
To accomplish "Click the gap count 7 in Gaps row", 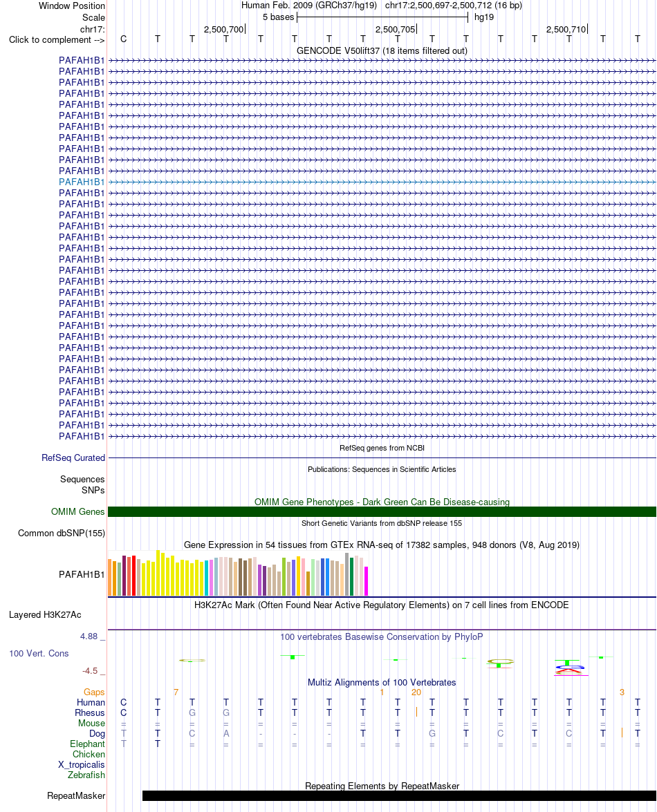I will click(176, 692).
